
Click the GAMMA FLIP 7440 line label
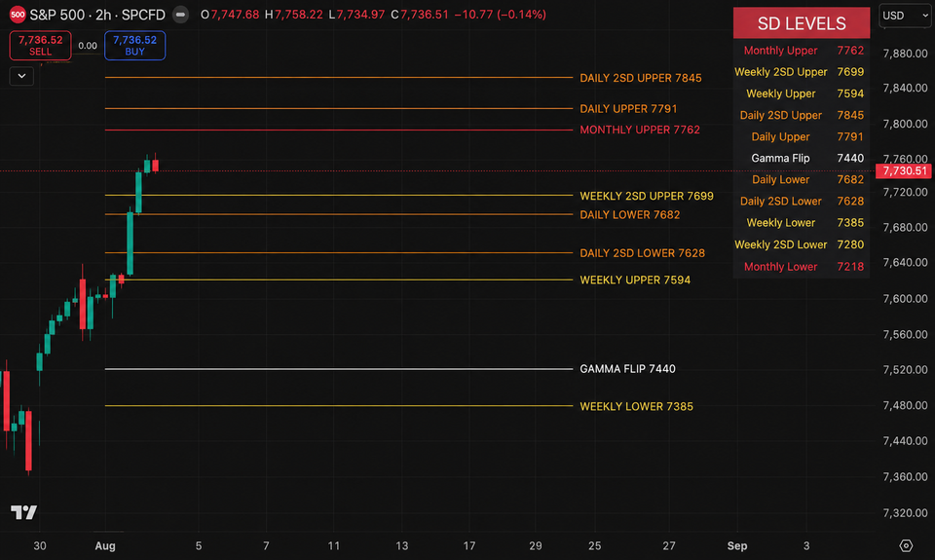tap(627, 369)
